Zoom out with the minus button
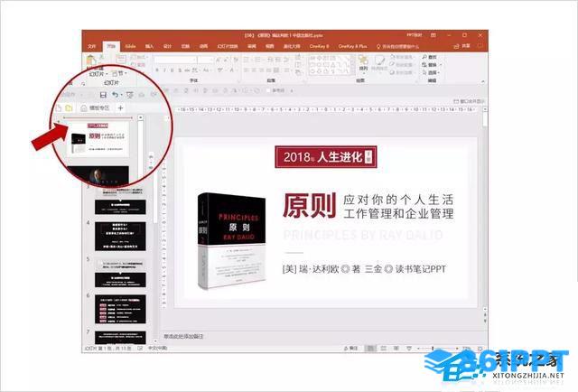Screen dimensions: 578x392 coord(419,348)
